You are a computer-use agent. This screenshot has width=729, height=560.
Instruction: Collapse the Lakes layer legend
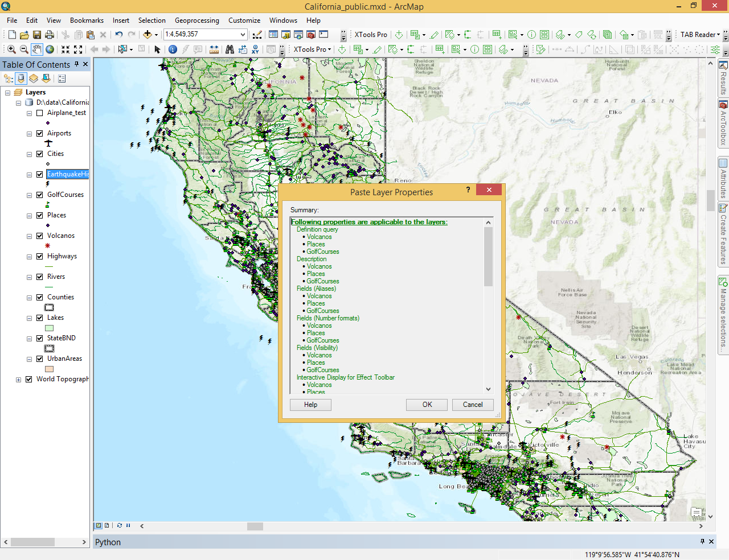coord(29,318)
